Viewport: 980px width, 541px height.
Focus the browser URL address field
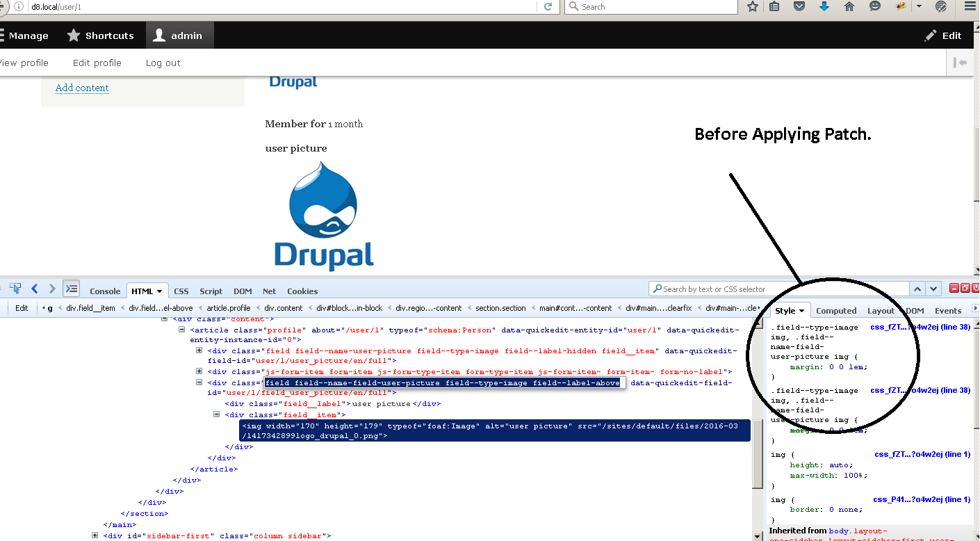point(281,6)
